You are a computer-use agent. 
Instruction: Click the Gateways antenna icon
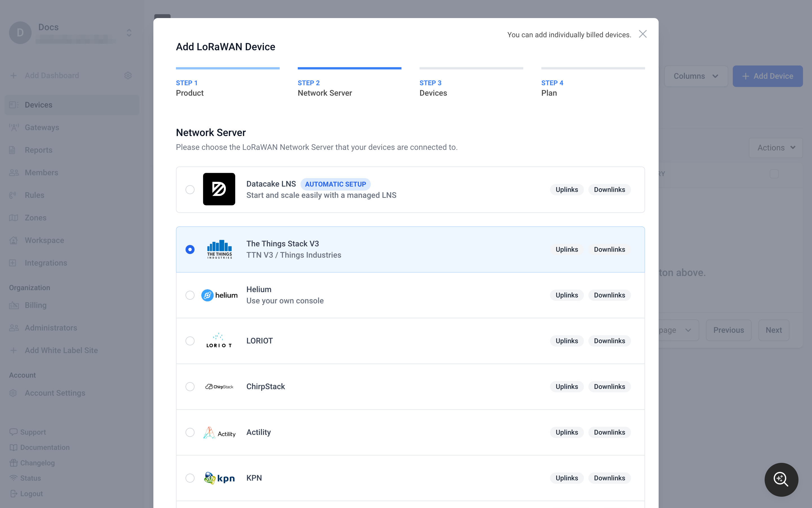(x=14, y=127)
